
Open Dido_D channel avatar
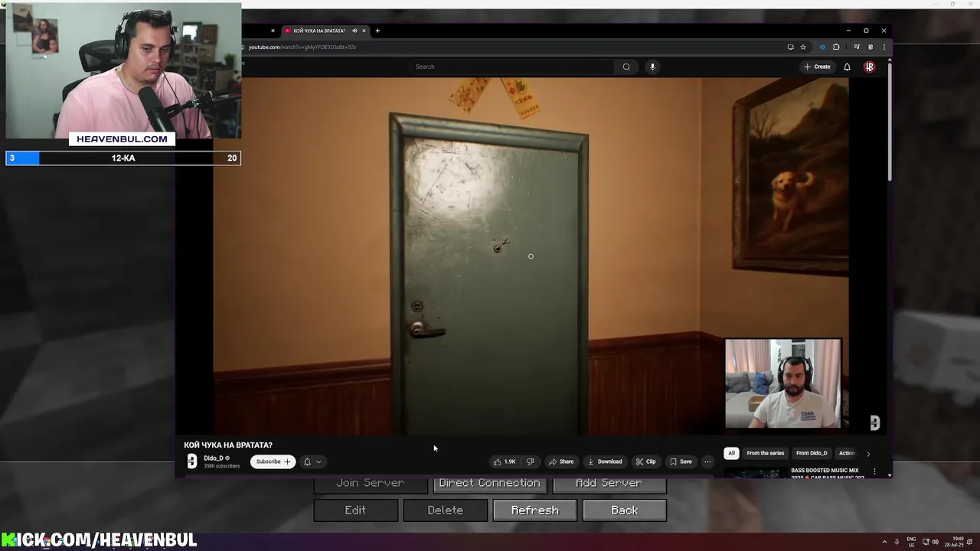pyautogui.click(x=192, y=461)
